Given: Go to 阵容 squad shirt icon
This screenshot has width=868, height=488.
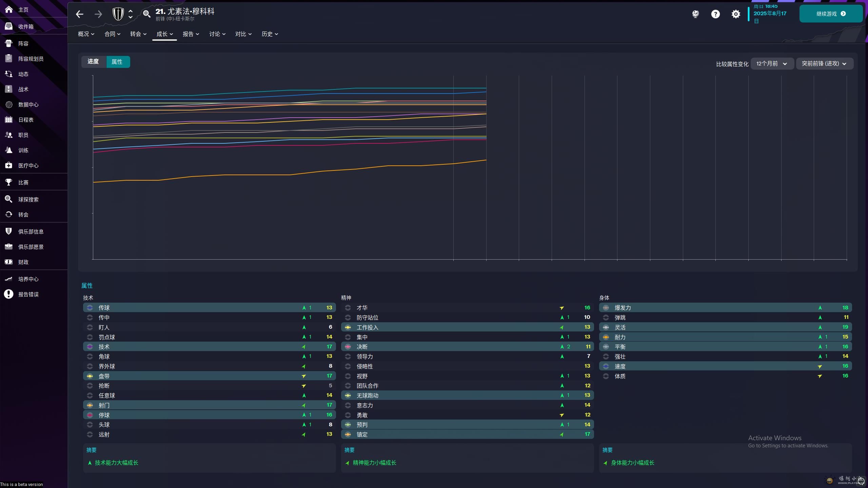Looking at the screenshot, I should [x=9, y=43].
